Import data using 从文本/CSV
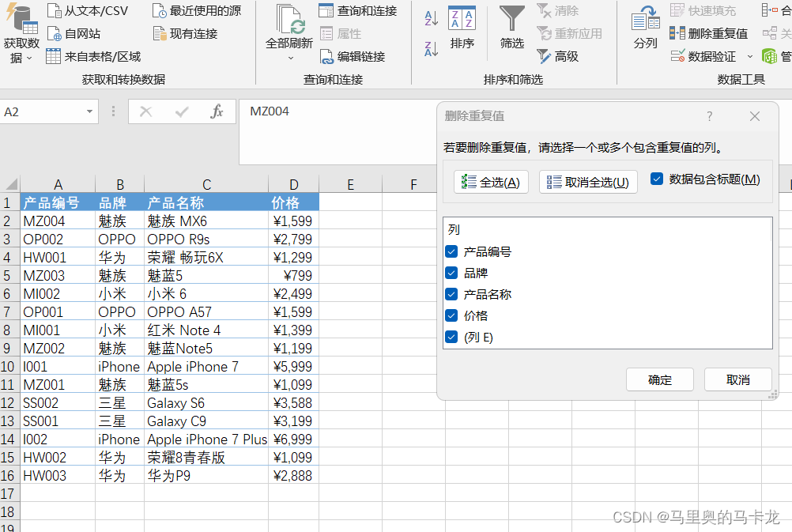The width and height of the screenshot is (792, 532). tap(88, 10)
